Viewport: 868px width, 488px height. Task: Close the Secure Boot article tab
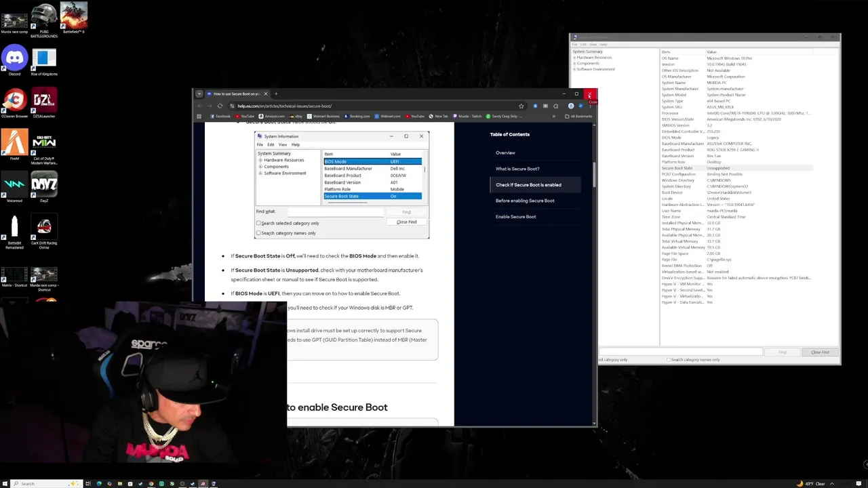(266, 94)
